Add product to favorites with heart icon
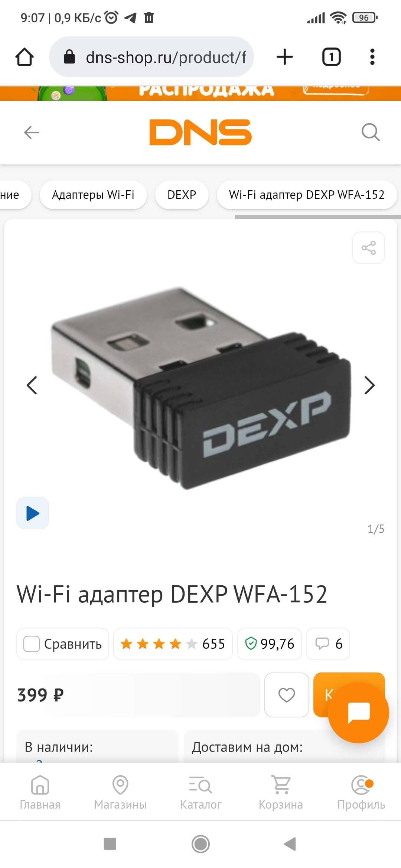This screenshot has height=868, width=401. pyautogui.click(x=287, y=695)
